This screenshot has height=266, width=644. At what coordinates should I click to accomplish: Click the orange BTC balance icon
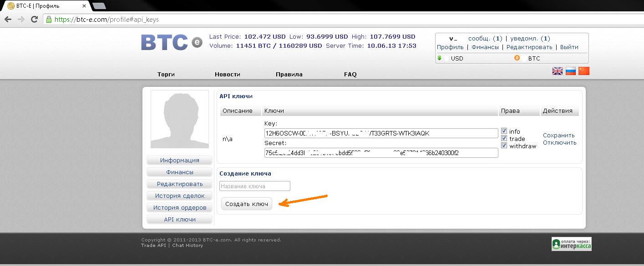click(x=517, y=58)
